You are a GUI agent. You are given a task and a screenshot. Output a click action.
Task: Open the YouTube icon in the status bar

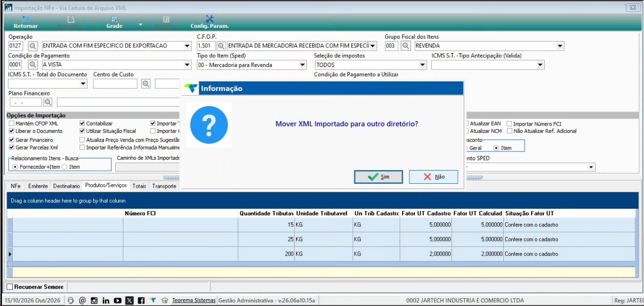118,300
